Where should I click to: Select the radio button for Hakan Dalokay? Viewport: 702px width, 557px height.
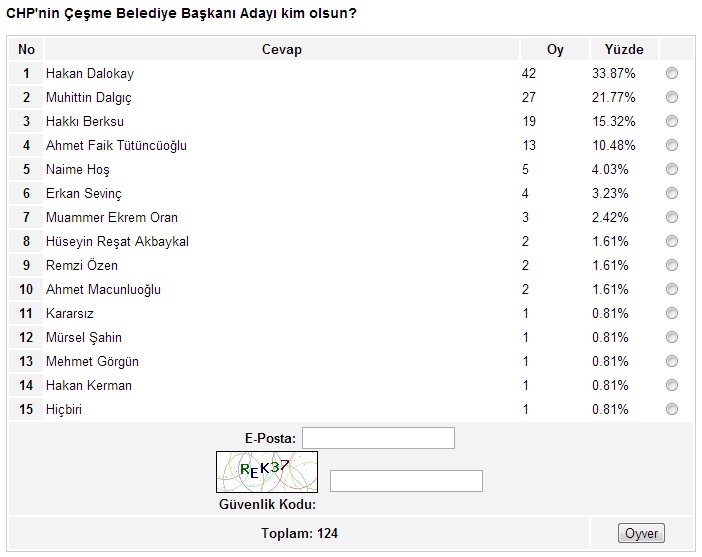pos(671,74)
